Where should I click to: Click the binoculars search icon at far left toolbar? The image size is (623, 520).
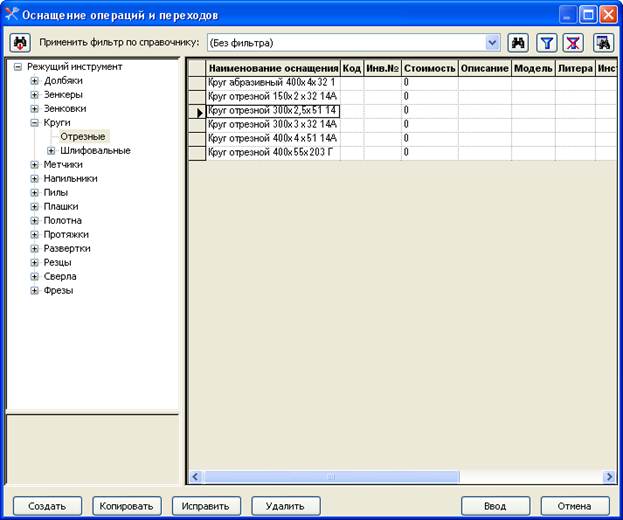(x=20, y=43)
